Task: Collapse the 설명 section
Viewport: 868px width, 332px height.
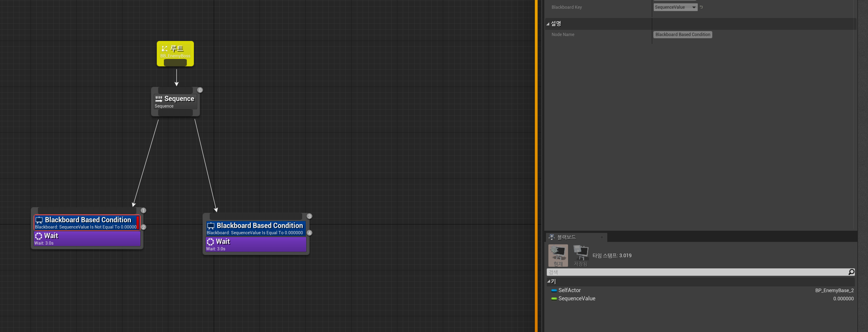Action: click(548, 24)
